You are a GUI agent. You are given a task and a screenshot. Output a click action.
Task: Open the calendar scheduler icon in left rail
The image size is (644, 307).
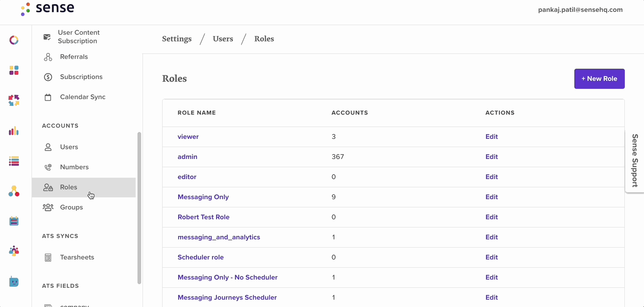coord(14,221)
